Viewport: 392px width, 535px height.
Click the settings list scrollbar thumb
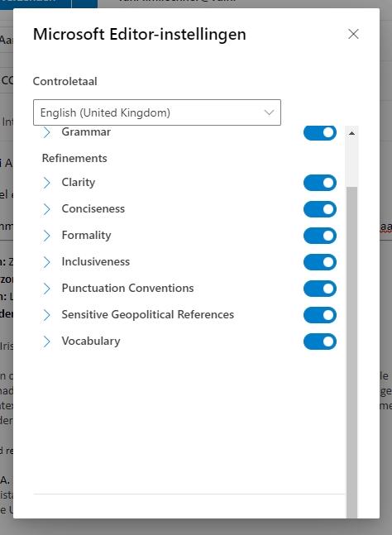point(351,352)
